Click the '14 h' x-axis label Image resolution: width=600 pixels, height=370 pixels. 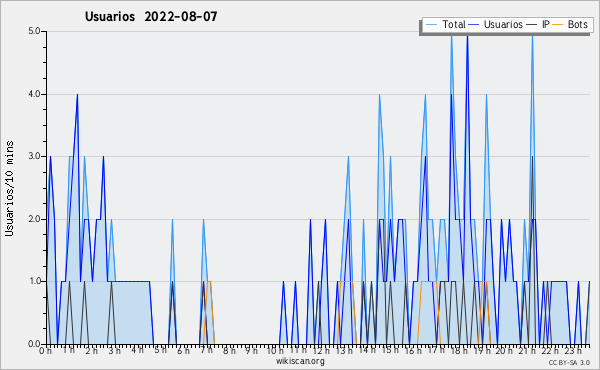pos(367,350)
